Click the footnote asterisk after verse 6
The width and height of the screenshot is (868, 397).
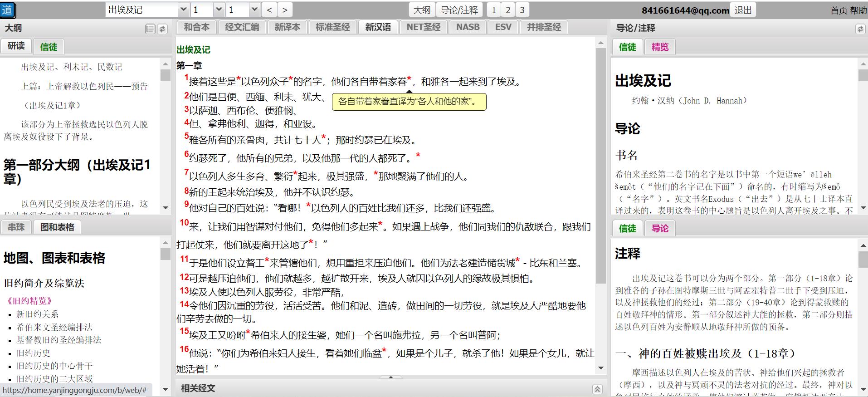point(418,157)
